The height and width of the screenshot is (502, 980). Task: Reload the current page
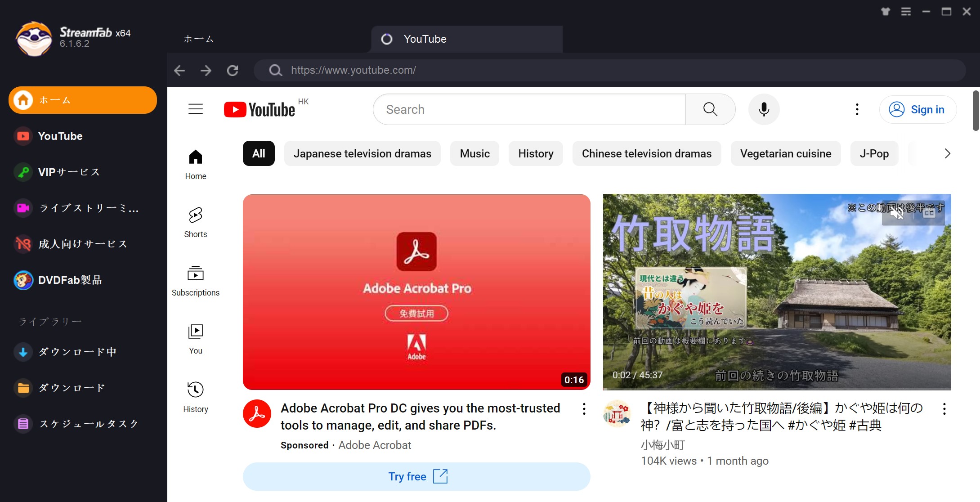pyautogui.click(x=233, y=70)
